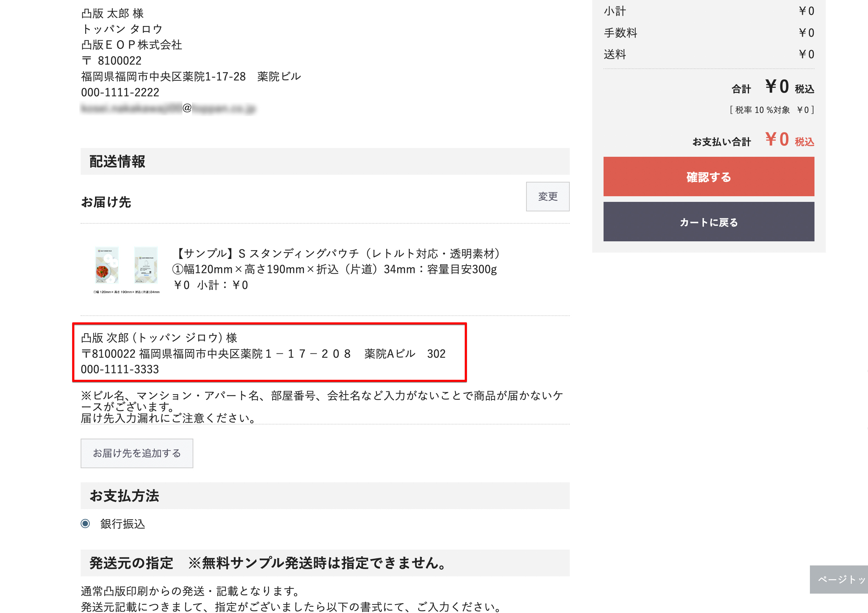The width and height of the screenshot is (868, 613).
Task: Click the 送料 shipping row in summary
Action: click(709, 55)
